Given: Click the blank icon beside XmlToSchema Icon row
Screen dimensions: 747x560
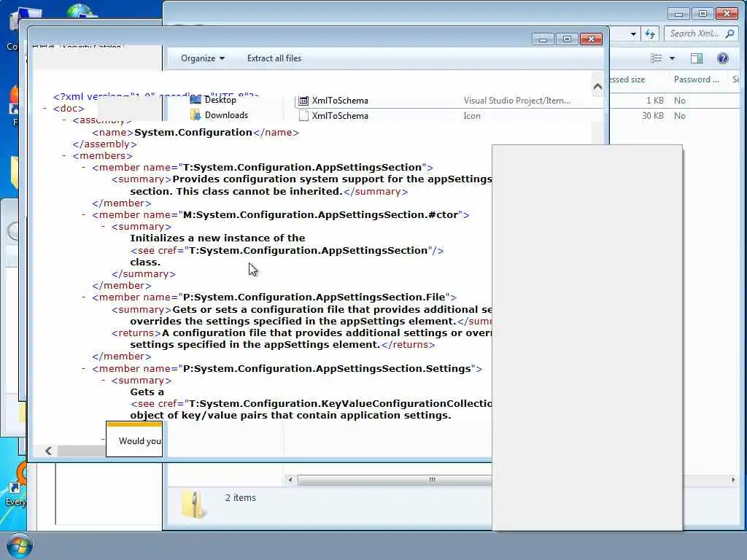Looking at the screenshot, I should point(303,116).
